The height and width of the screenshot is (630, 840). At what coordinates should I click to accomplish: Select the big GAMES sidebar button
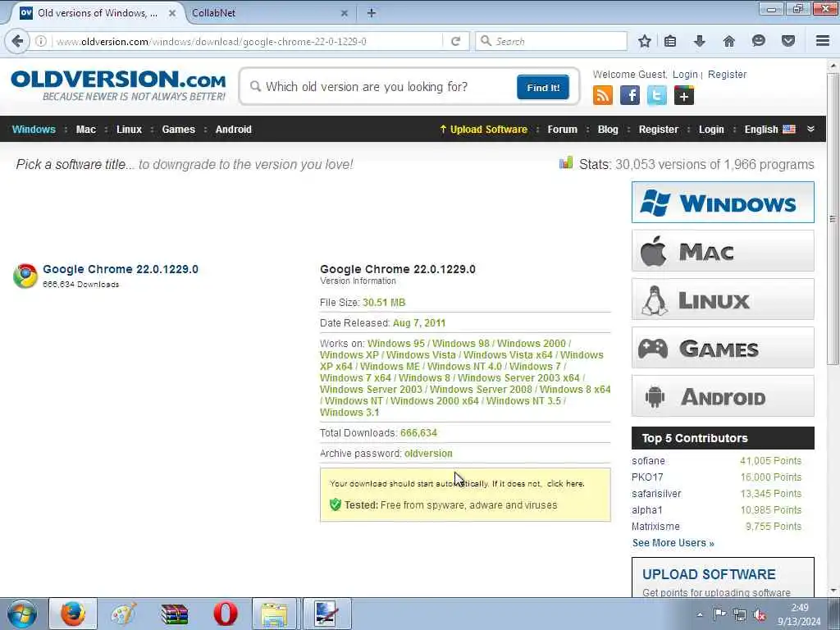coord(723,348)
